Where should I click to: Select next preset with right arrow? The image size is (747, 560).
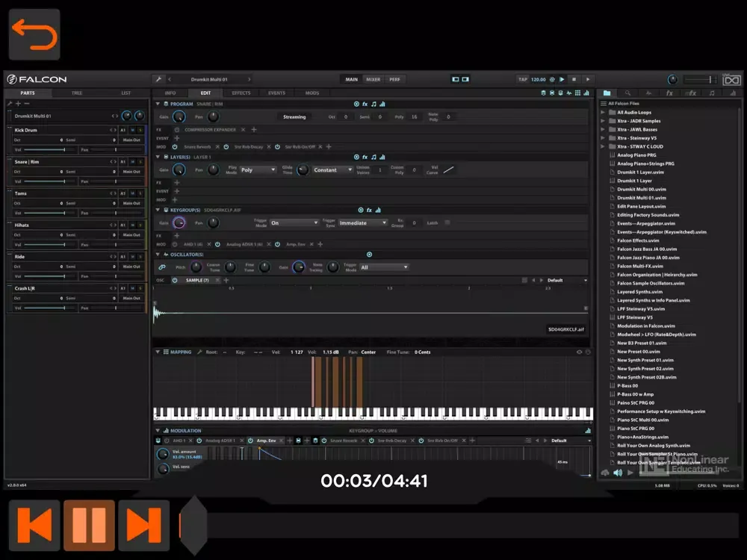pyautogui.click(x=249, y=80)
